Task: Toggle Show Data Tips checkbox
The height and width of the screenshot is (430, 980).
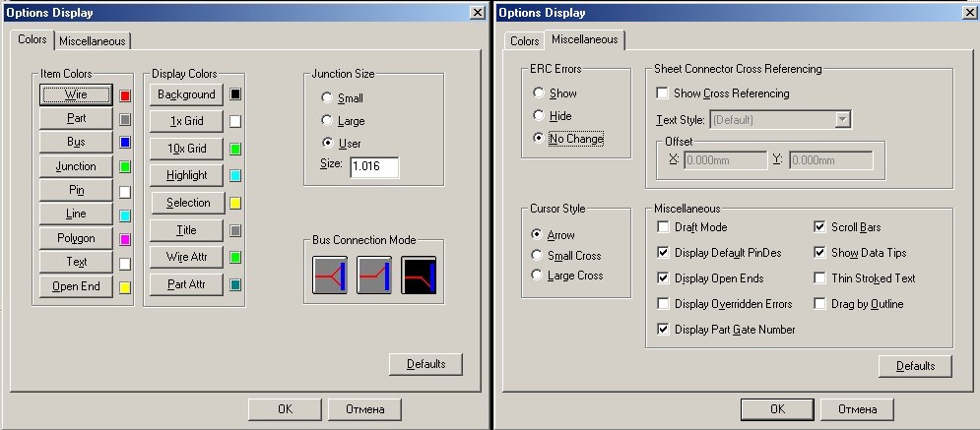Action: 820,253
